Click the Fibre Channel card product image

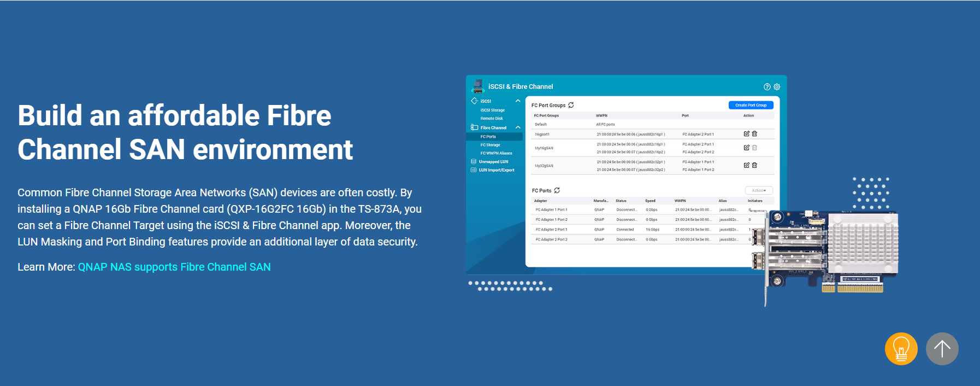point(830,252)
